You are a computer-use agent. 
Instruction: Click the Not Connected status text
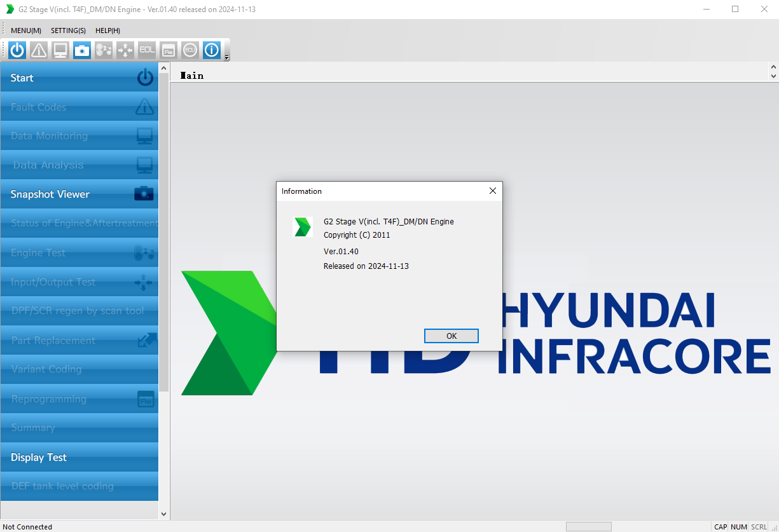coord(28,527)
